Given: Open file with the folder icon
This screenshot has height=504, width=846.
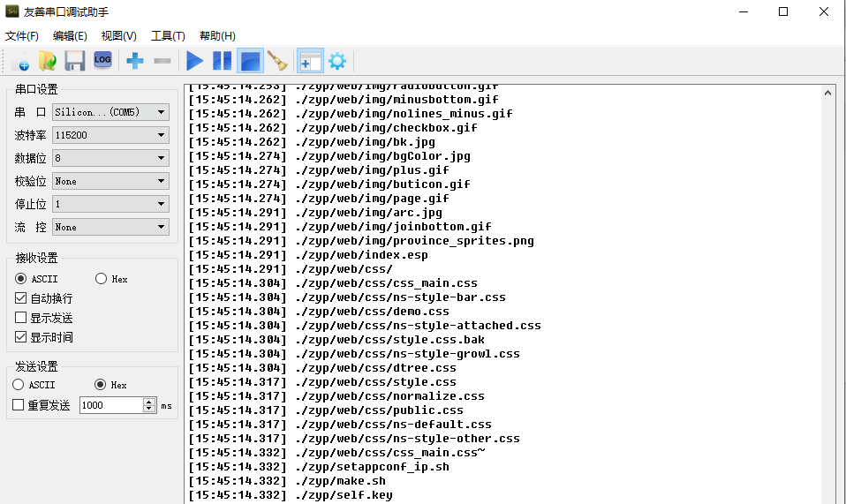Looking at the screenshot, I should tap(48, 61).
